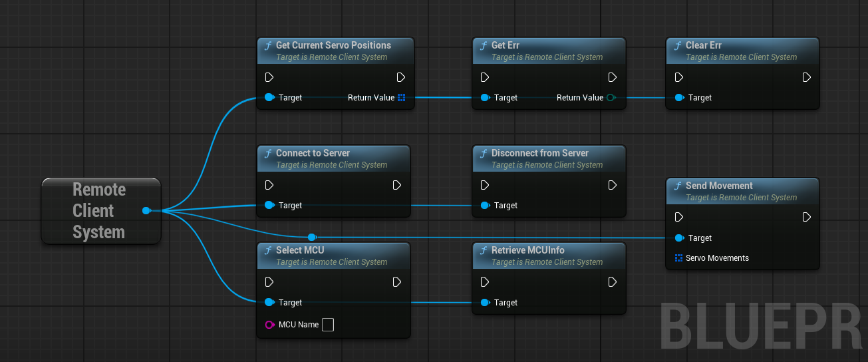Click input exec pin on Select MCU

point(269,282)
